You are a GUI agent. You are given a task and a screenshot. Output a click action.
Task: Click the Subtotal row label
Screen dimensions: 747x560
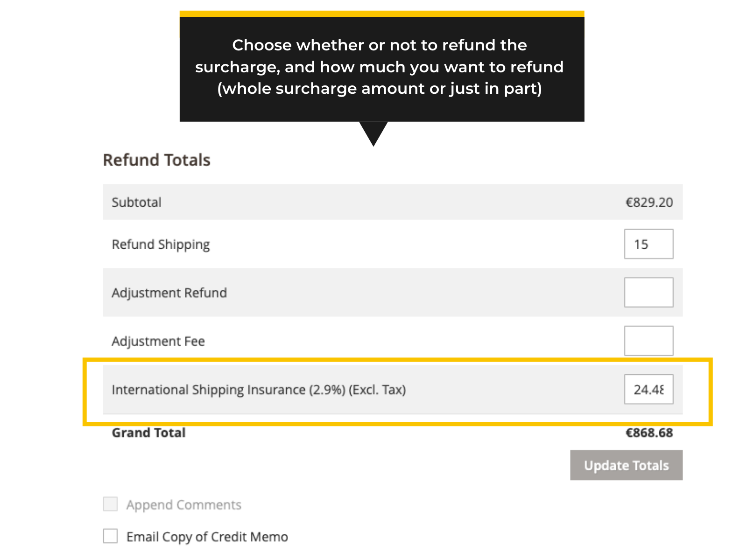(x=136, y=203)
